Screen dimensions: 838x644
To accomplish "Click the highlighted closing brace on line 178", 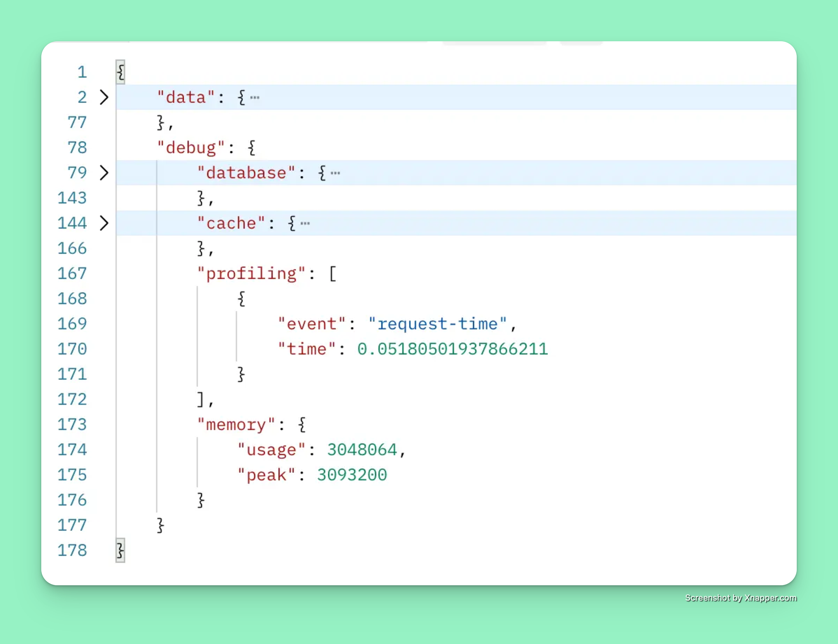I will (x=120, y=550).
